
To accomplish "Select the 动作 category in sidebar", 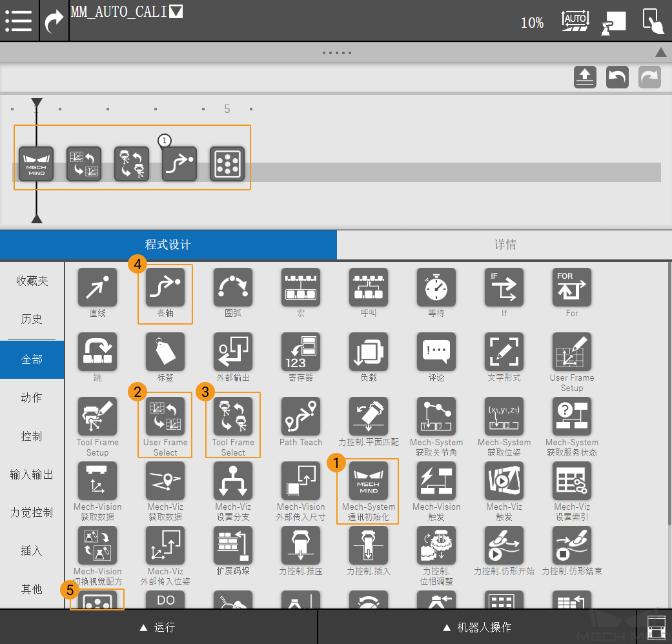I will point(32,397).
